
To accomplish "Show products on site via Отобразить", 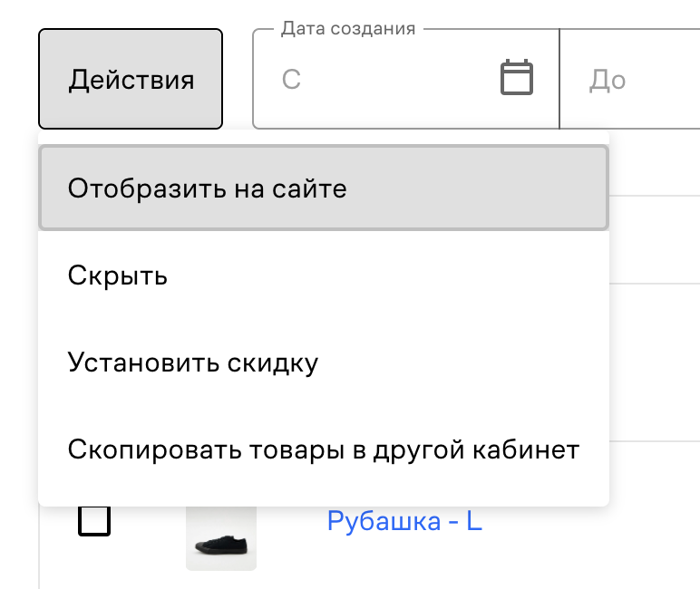I will [x=323, y=188].
